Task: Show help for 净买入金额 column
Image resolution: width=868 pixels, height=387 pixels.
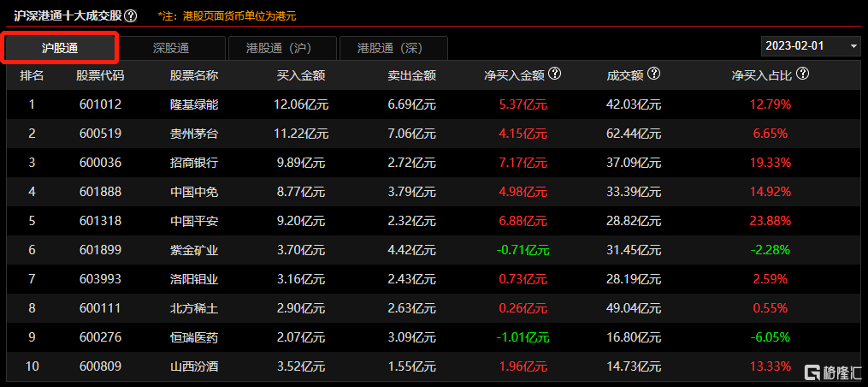Action: pyautogui.click(x=555, y=74)
